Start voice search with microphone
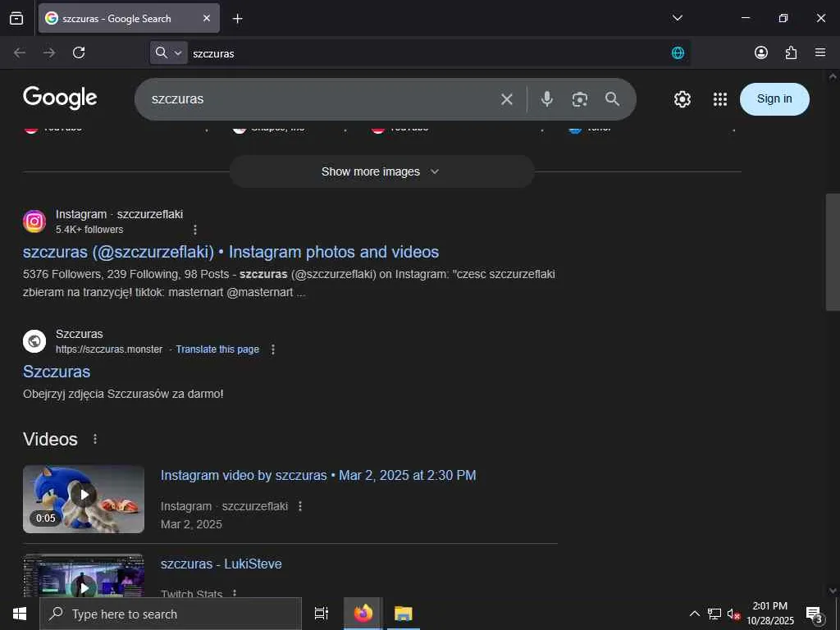The height and width of the screenshot is (630, 840). [546, 99]
